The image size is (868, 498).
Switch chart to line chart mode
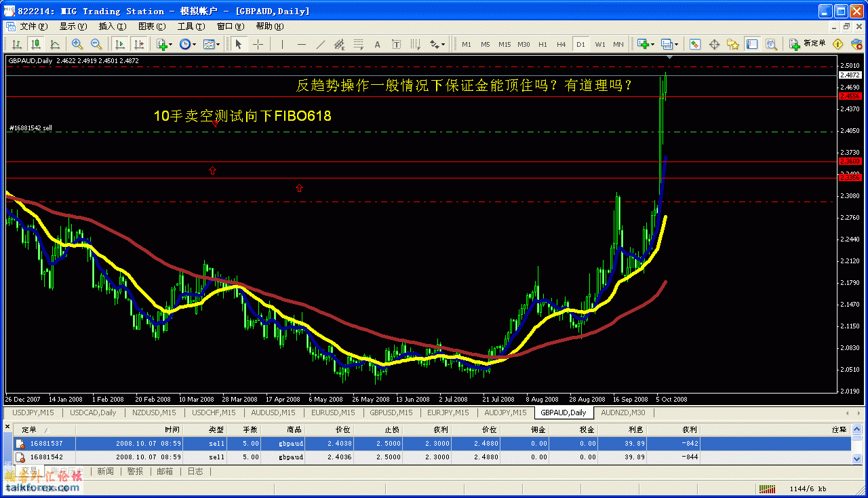coord(54,44)
